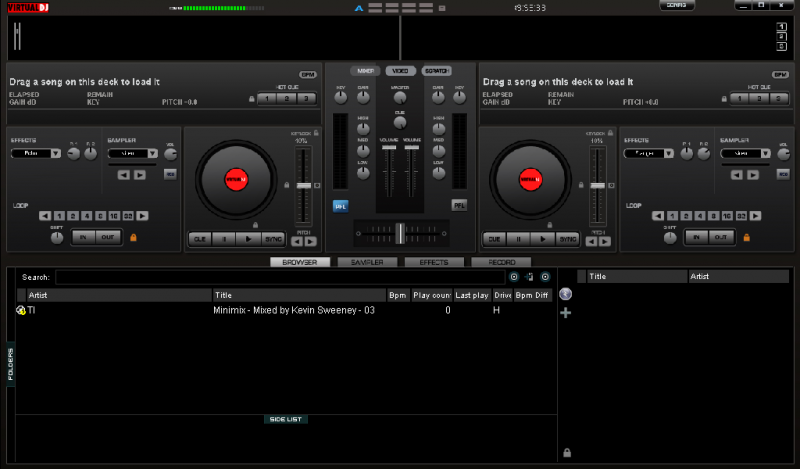Toggle the lock under the right jog wheel
The image size is (800, 469).
click(x=549, y=225)
